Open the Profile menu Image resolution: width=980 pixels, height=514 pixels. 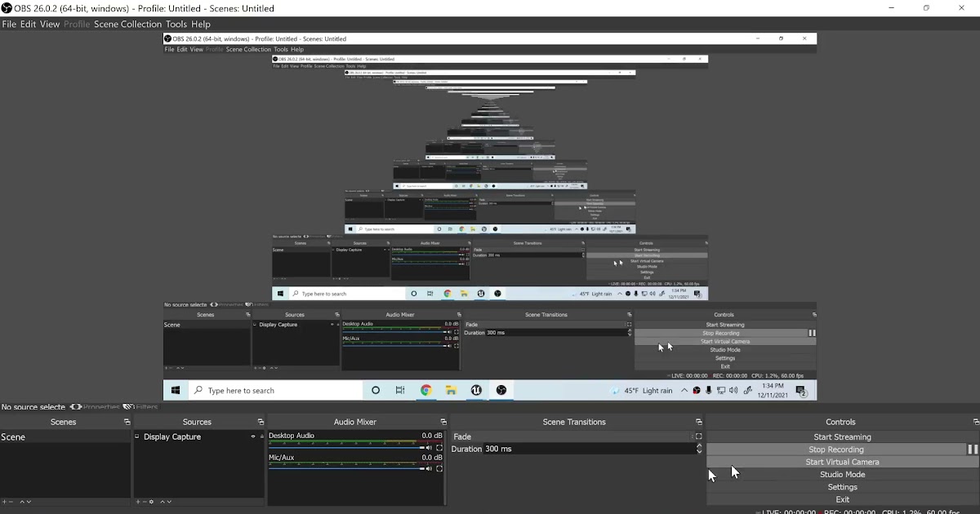77,24
